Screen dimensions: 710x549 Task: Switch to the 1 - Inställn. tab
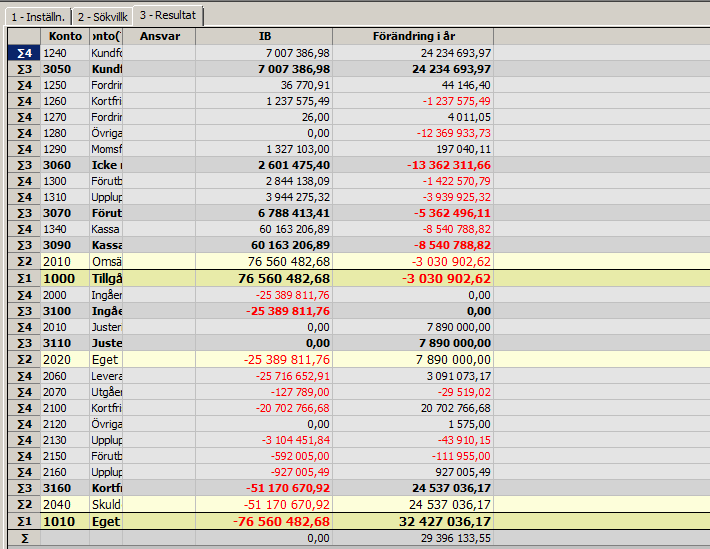38,17
